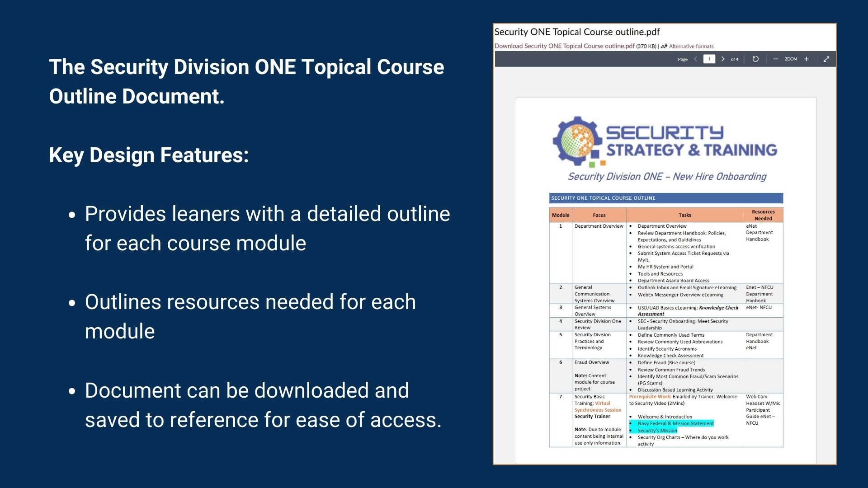This screenshot has height=488, width=868.
Task: Click 'The Security Division ONE Topical Course' heading
Action: [x=246, y=67]
